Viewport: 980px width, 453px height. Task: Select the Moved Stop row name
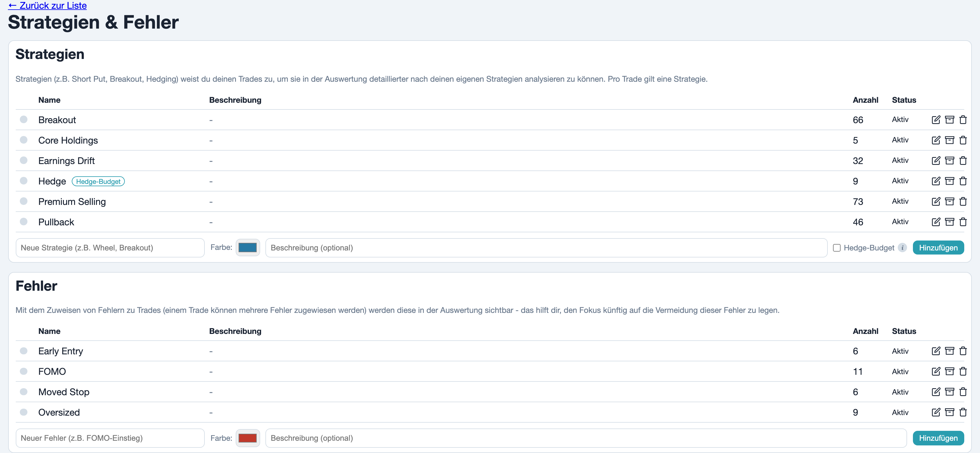click(64, 392)
